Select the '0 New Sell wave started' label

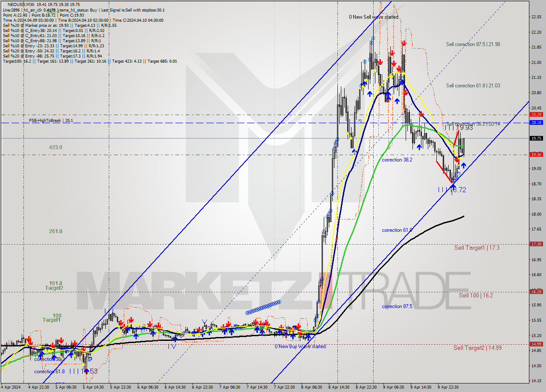click(374, 17)
